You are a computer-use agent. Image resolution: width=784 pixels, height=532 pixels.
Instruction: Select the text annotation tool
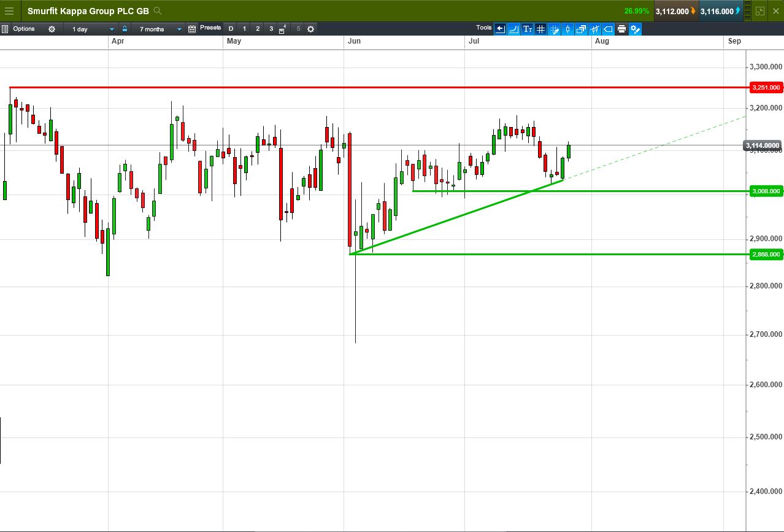[x=527, y=29]
